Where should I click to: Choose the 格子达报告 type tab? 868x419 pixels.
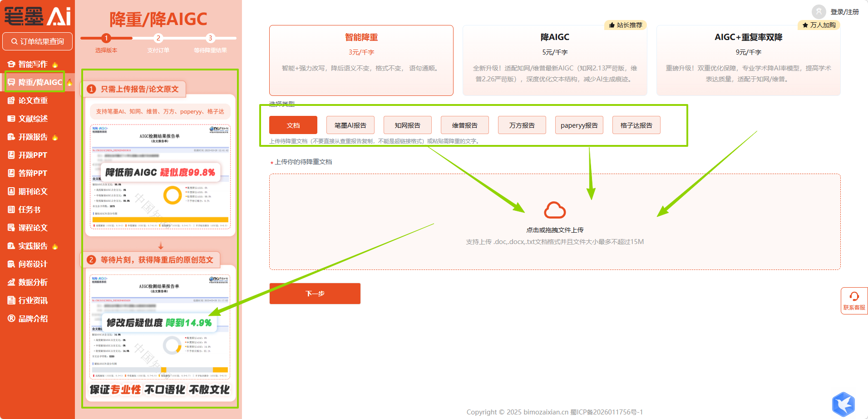(x=636, y=125)
